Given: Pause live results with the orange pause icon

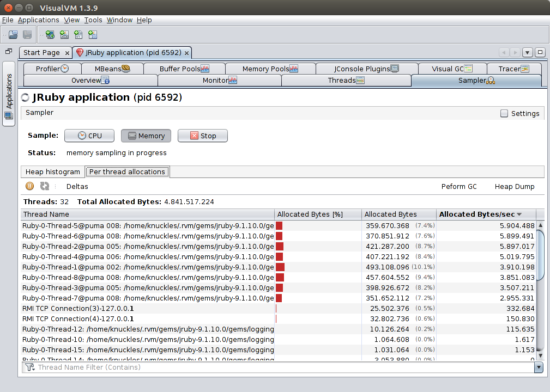Looking at the screenshot, I should click(x=30, y=186).
